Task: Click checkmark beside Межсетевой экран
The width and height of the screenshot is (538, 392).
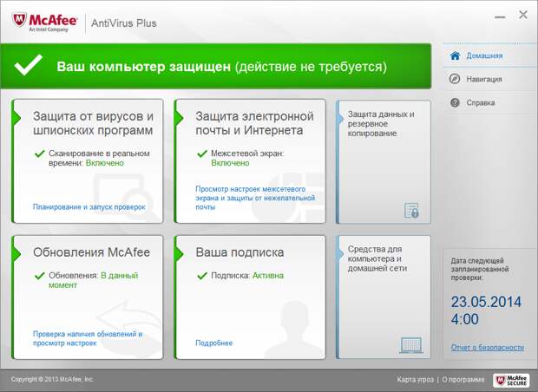Action: tap(202, 154)
